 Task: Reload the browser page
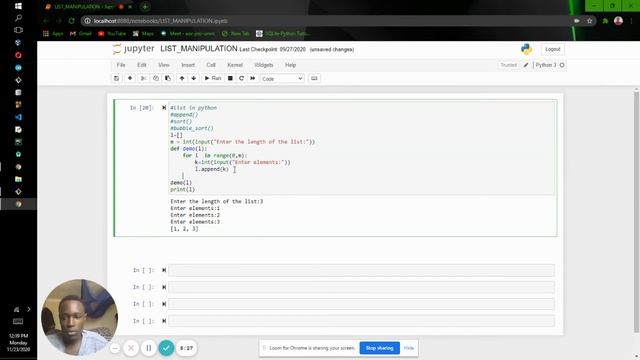tap(72, 21)
